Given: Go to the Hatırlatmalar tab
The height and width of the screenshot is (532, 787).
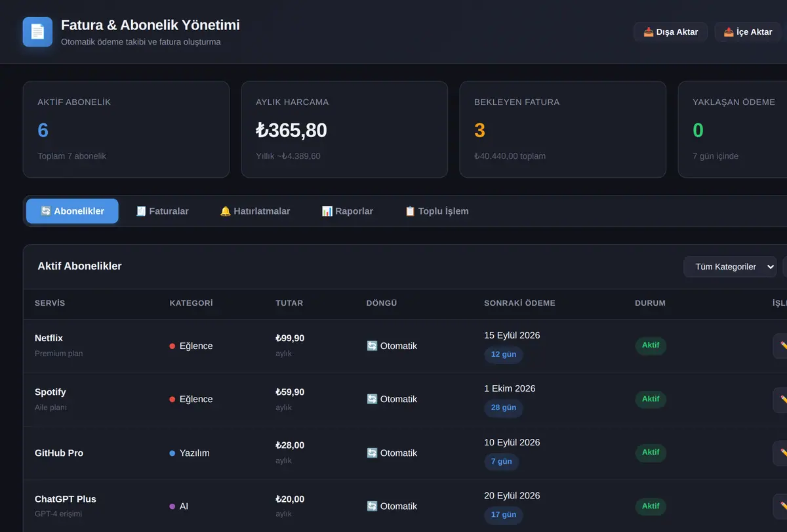Looking at the screenshot, I should point(255,211).
